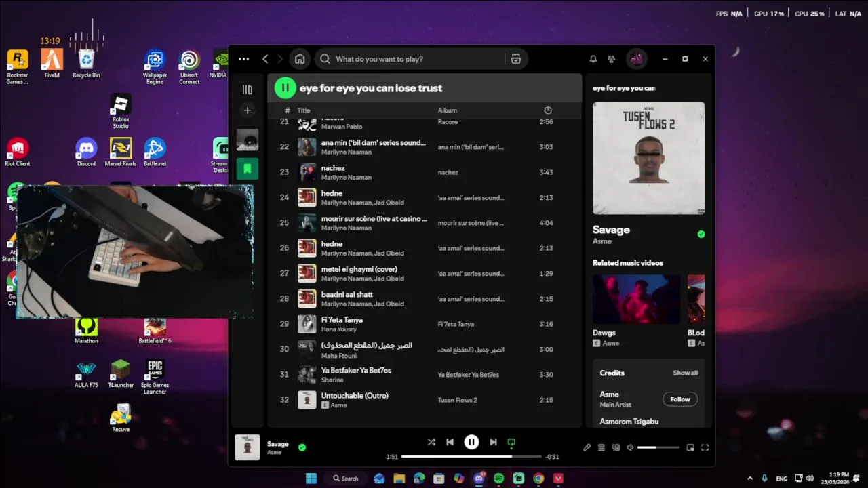Sort by the Title column header
The width and height of the screenshot is (868, 488).
click(304, 110)
